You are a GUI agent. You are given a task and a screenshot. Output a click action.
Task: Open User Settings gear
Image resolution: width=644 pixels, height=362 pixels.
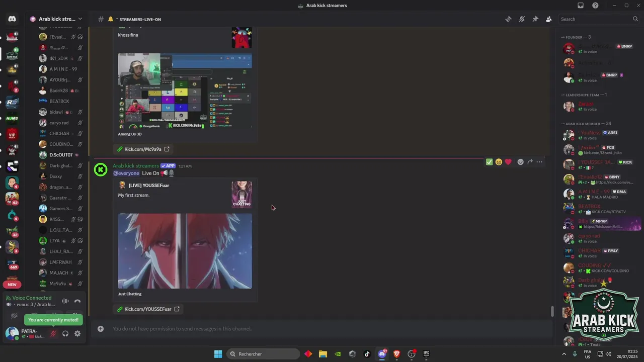click(x=77, y=333)
